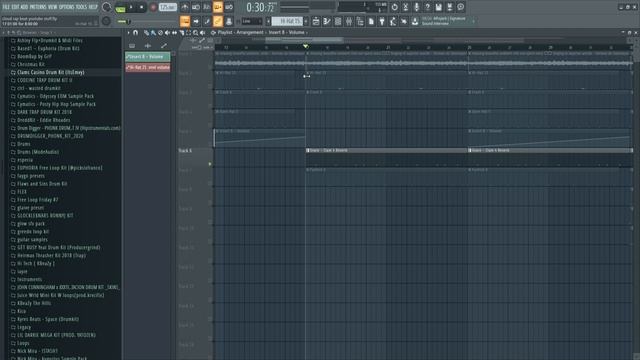Open the EDIT menu

[x=15, y=7]
